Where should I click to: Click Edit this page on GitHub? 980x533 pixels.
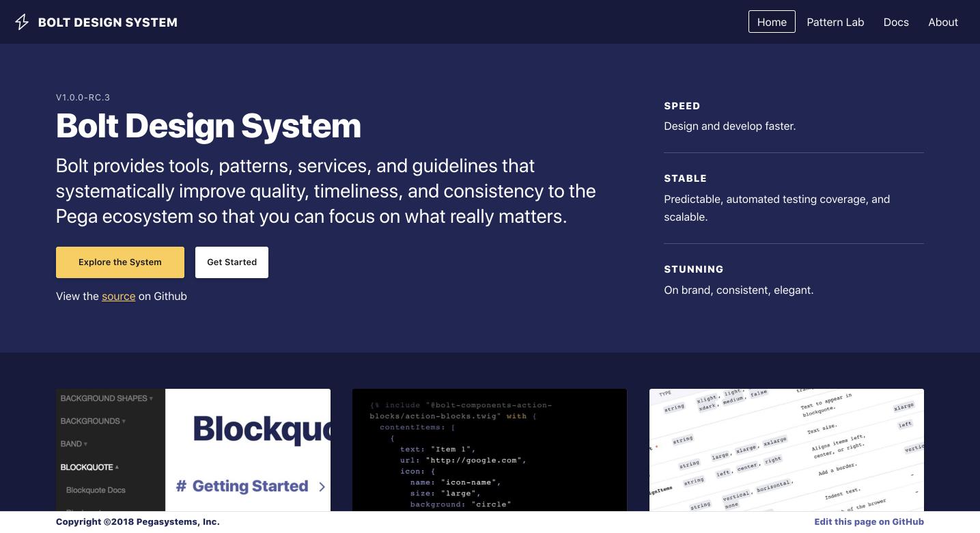tap(869, 522)
